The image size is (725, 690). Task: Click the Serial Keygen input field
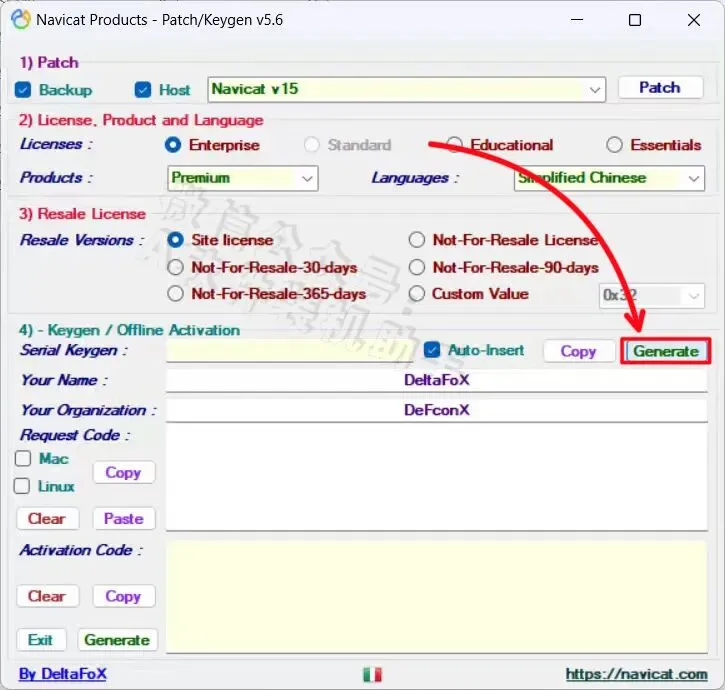(x=289, y=351)
